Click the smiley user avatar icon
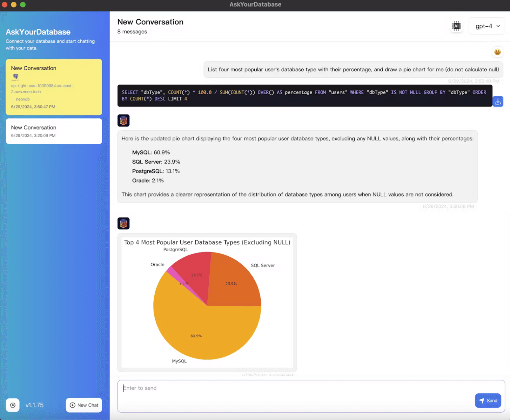510x420 pixels. click(x=497, y=52)
